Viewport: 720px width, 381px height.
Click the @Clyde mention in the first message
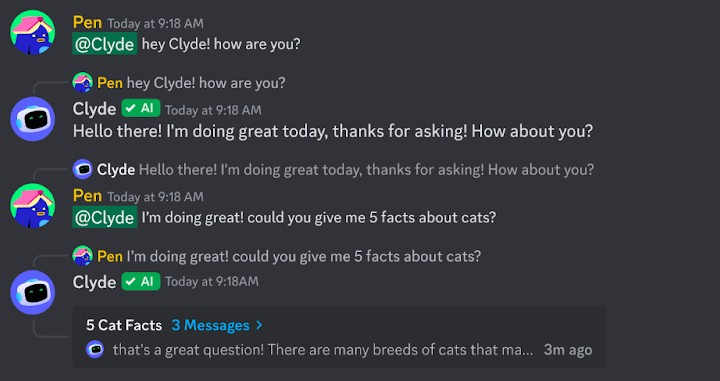(105, 44)
